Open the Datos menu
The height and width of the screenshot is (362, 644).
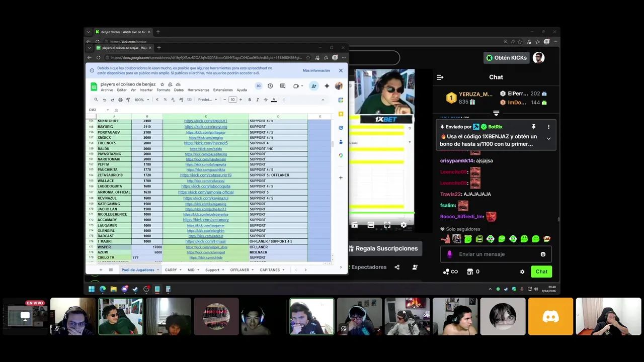pos(179,90)
